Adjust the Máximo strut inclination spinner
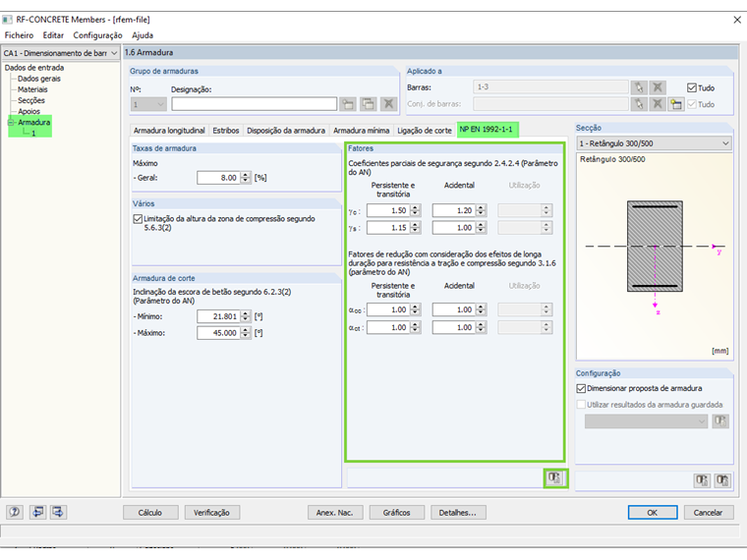The image size is (747, 560). pyautogui.click(x=246, y=333)
